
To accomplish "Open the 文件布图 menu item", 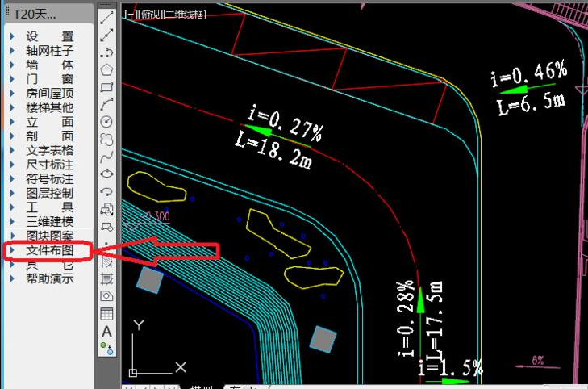I will (x=49, y=250).
